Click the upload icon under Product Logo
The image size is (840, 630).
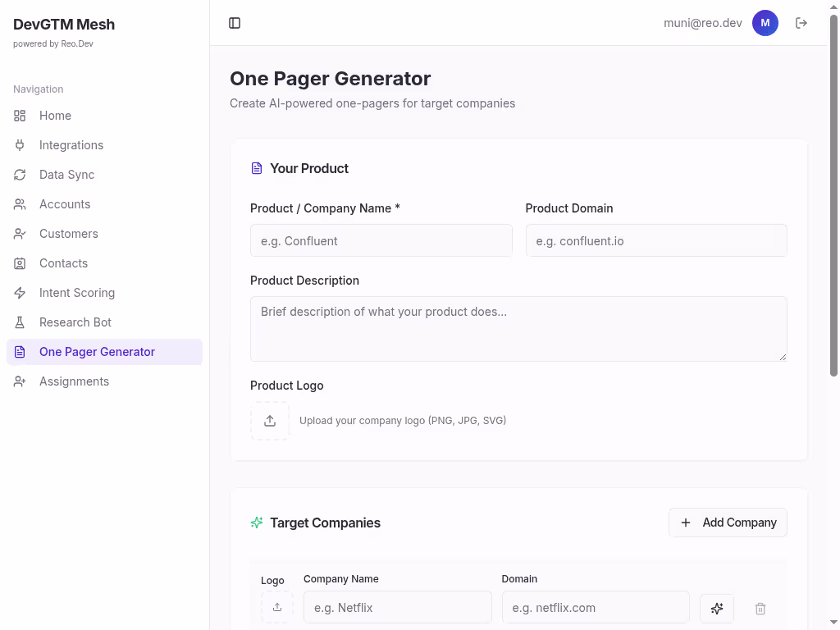click(x=270, y=420)
